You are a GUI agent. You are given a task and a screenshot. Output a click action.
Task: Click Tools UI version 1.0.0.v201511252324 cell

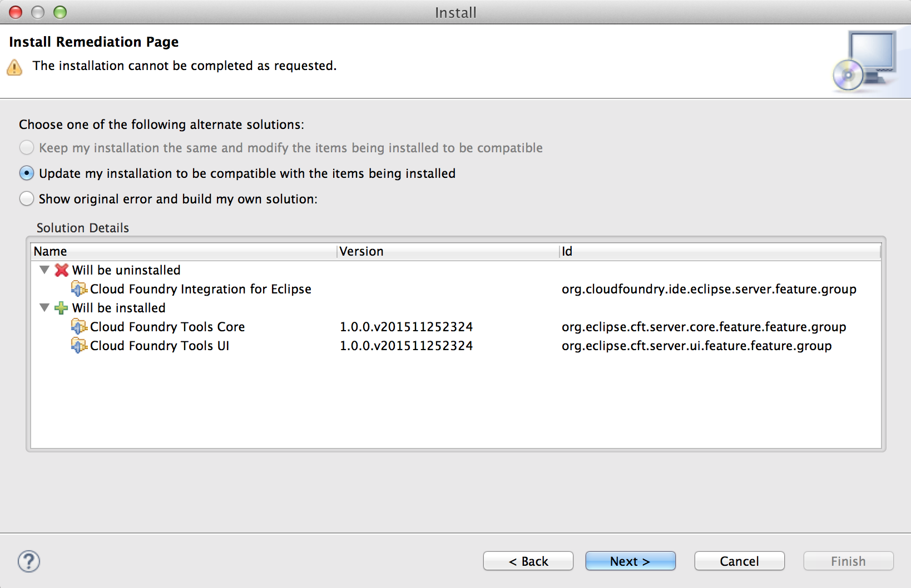[x=407, y=346]
